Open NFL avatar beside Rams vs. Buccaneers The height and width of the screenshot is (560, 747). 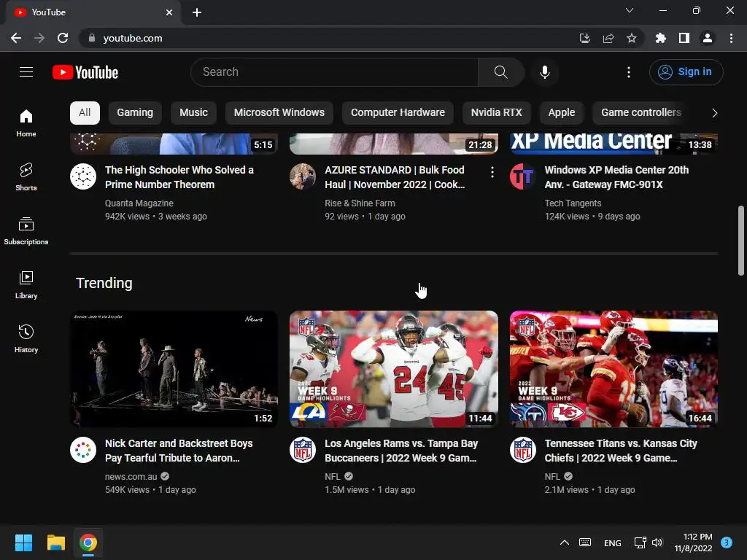[303, 450]
